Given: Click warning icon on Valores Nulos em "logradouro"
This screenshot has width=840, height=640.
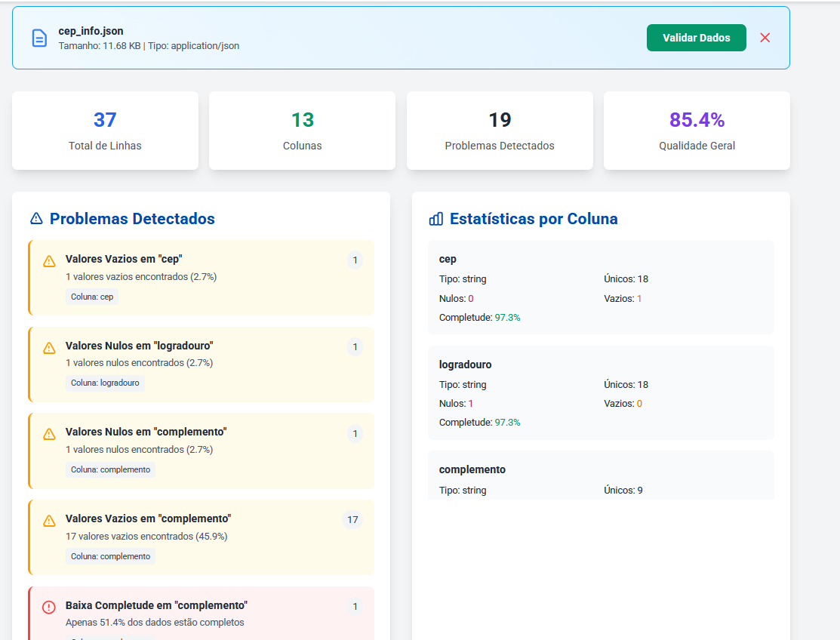Looking at the screenshot, I should (x=49, y=348).
